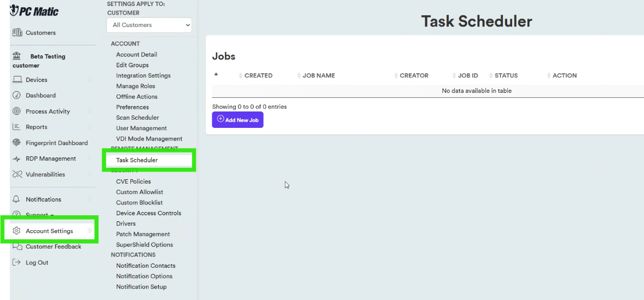The image size is (644, 300).
Task: Click 'No data available in table' text
Action: (477, 91)
